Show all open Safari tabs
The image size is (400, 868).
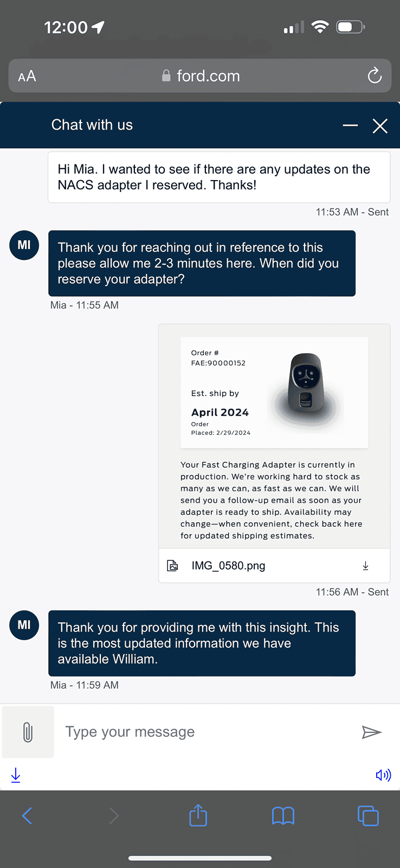pos(368,815)
